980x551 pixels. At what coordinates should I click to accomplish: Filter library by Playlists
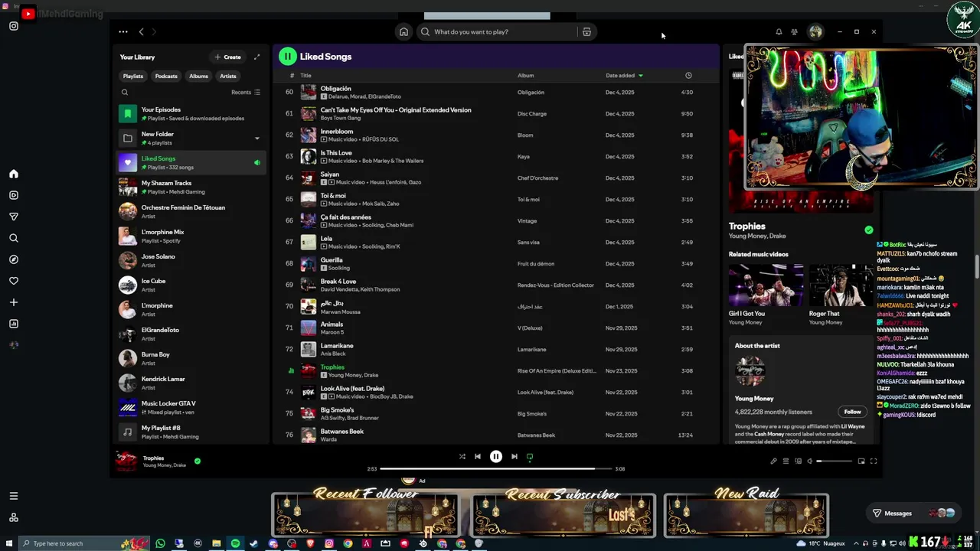click(x=133, y=76)
